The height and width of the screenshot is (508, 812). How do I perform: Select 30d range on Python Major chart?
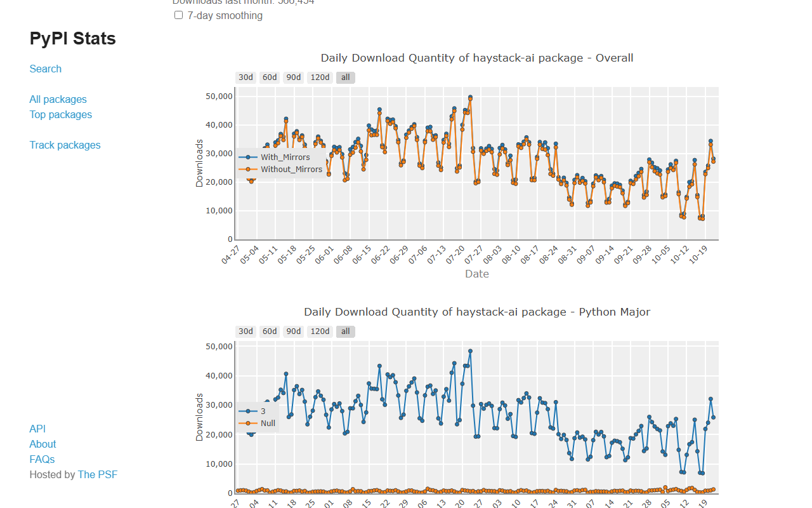(x=246, y=331)
